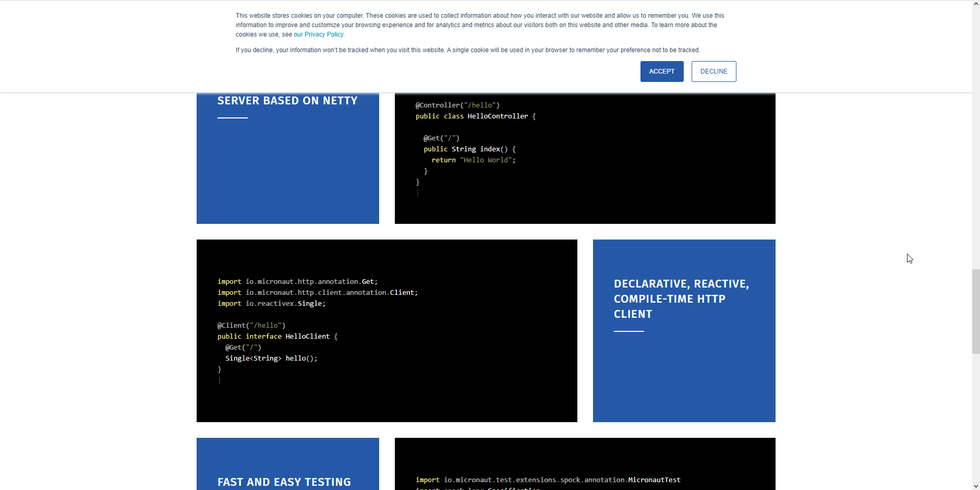Click the cookie notice sentence starting 'If you decline'
The image size is (980, 490).
pyautogui.click(x=467, y=50)
